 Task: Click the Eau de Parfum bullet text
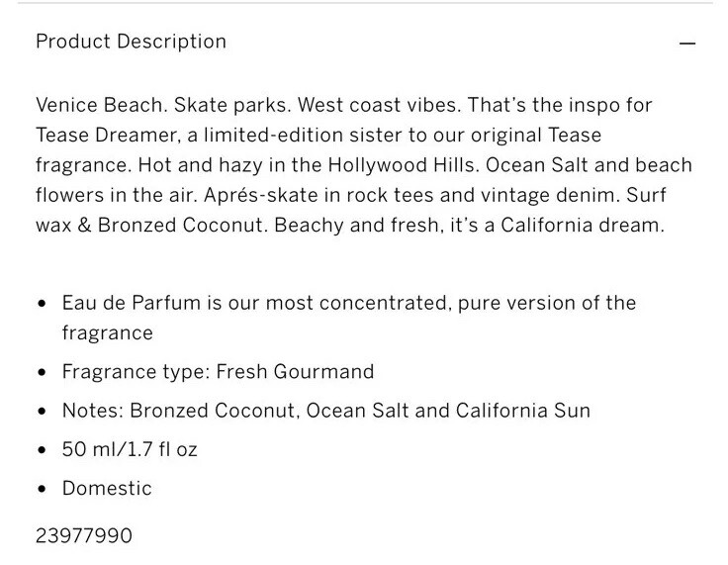(x=349, y=318)
